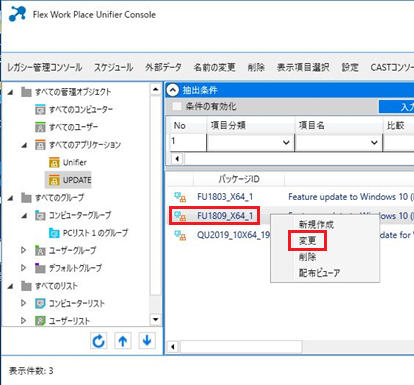
Task: Click the condition grid left scroll arrow
Action: tap(177, 159)
